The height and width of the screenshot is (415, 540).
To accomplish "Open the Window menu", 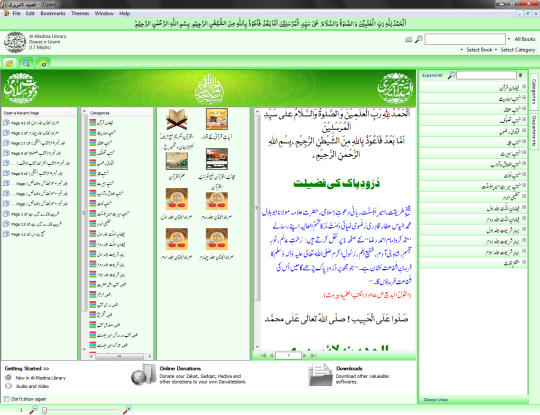I will (x=104, y=13).
